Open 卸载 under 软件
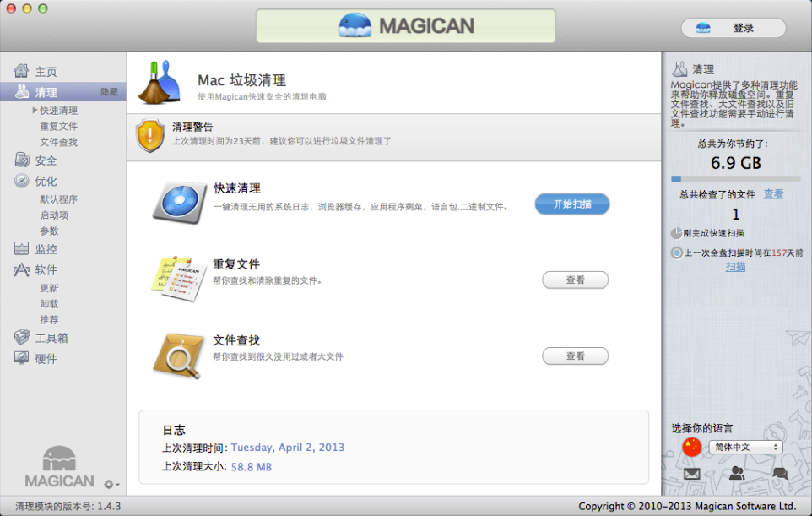812x516 pixels. (49, 303)
